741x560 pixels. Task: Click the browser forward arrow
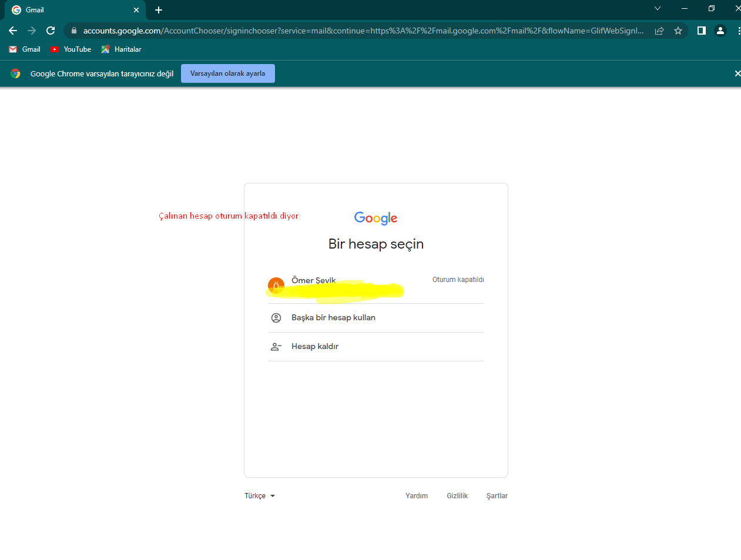pos(32,31)
